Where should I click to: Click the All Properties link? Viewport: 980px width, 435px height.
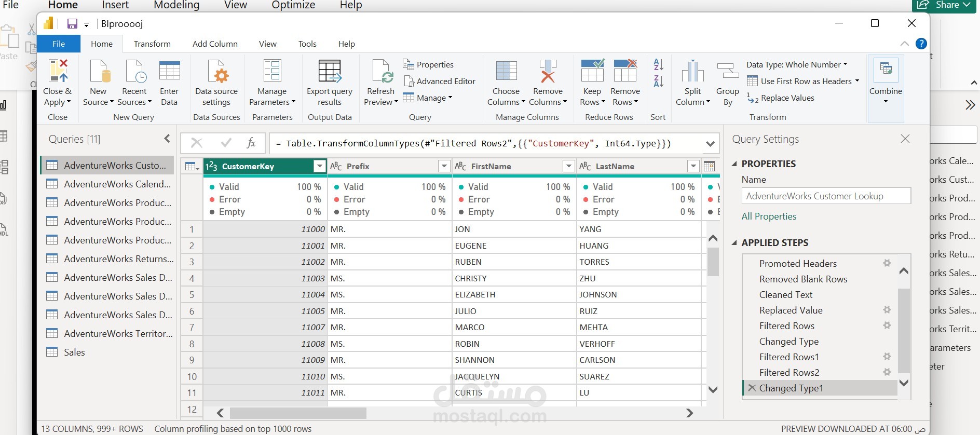(769, 216)
